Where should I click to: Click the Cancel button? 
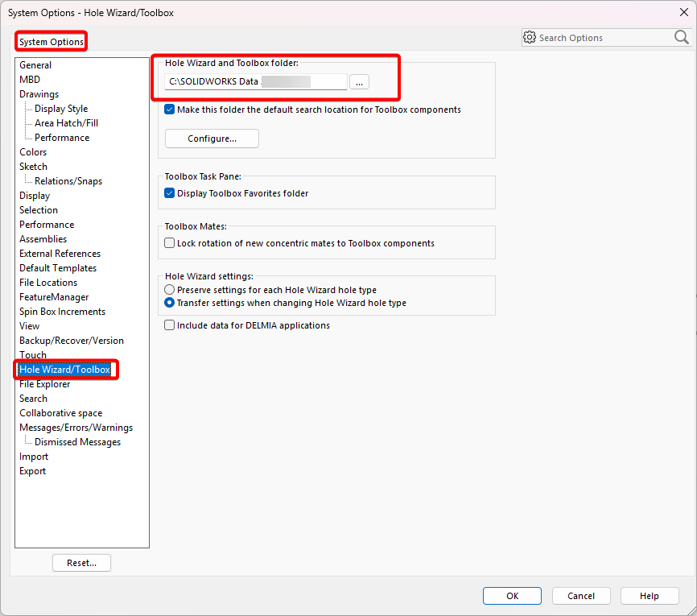581,596
